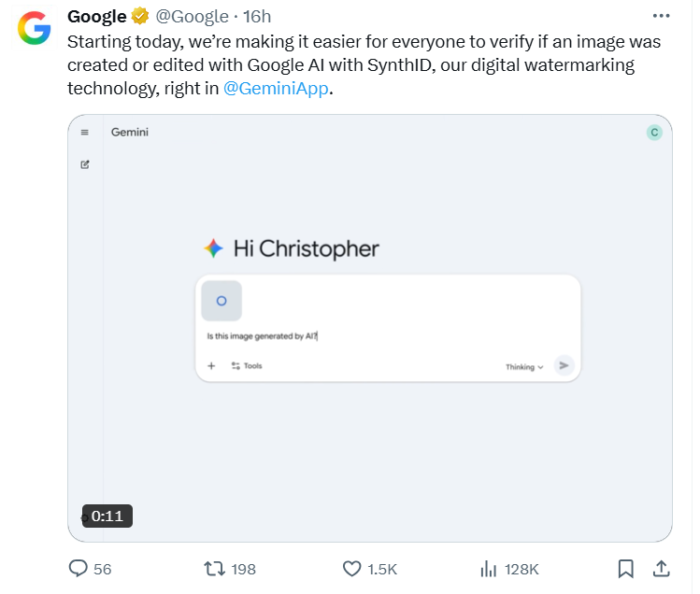Bookmark this tweet
This screenshot has width=700, height=594.
point(625,569)
